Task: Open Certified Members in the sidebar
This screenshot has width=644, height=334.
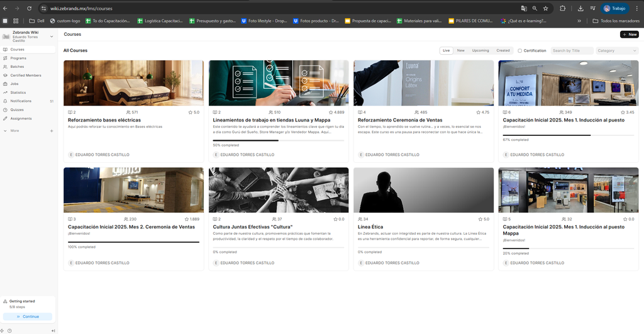Action: [28, 75]
